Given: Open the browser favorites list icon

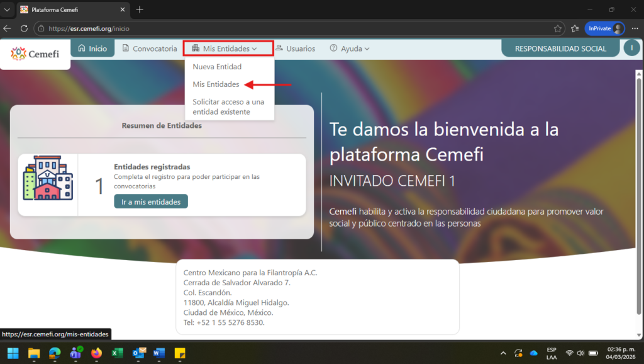Looking at the screenshot, I should pos(575,28).
